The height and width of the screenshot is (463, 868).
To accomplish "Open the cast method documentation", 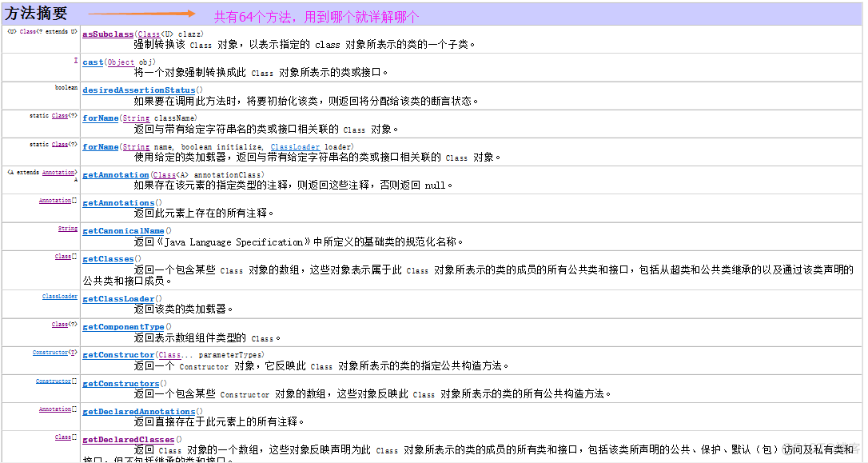I will [x=92, y=62].
